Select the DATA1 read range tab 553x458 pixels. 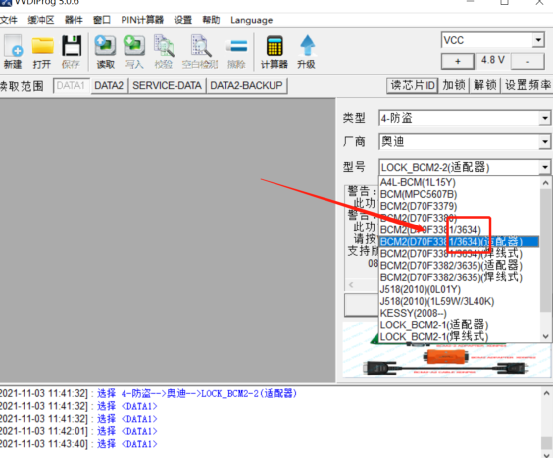(x=71, y=86)
